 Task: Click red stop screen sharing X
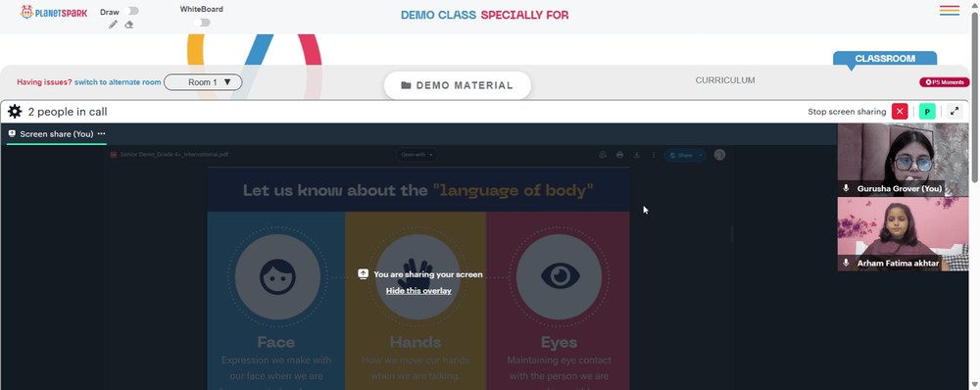900,112
